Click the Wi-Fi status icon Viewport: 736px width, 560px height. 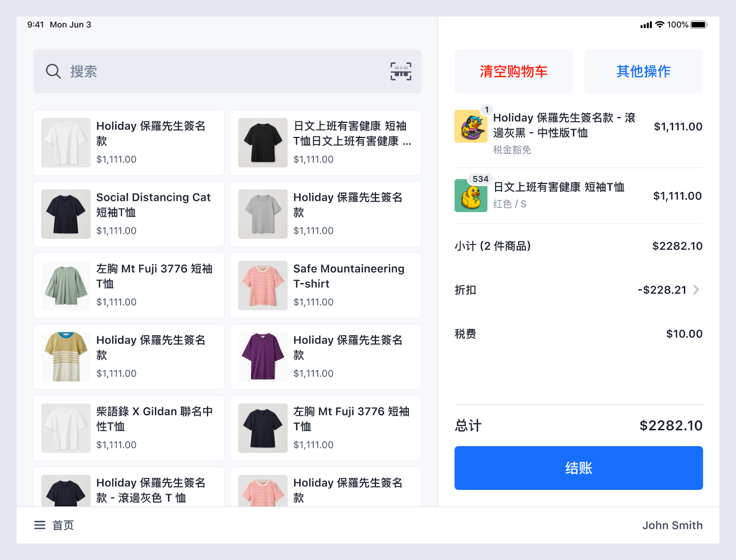660,25
